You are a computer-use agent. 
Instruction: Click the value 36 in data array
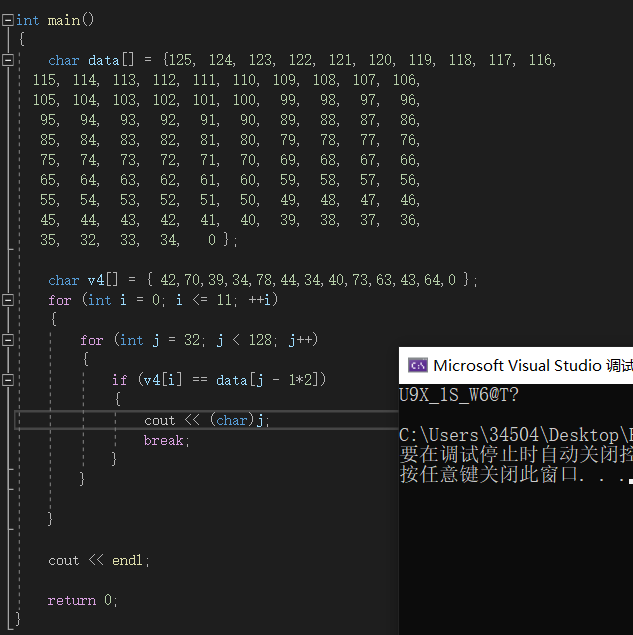coord(408,220)
